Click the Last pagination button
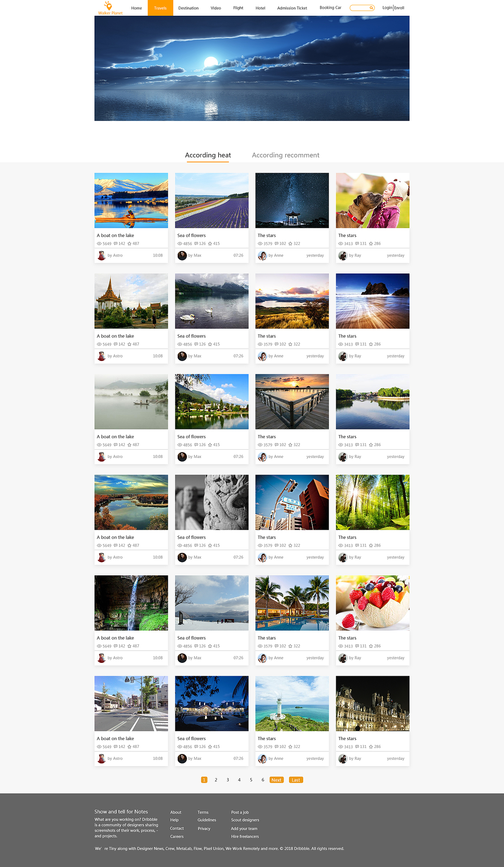Screen dimensions: 504x867 296,780
